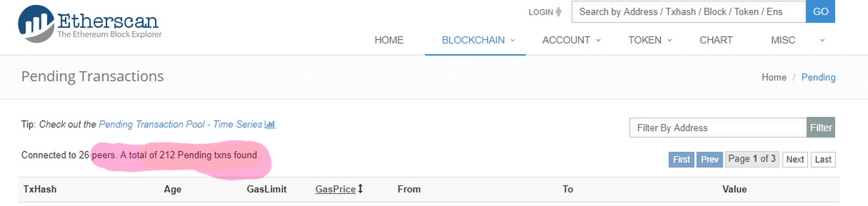Open the CHART menu item

click(x=716, y=40)
